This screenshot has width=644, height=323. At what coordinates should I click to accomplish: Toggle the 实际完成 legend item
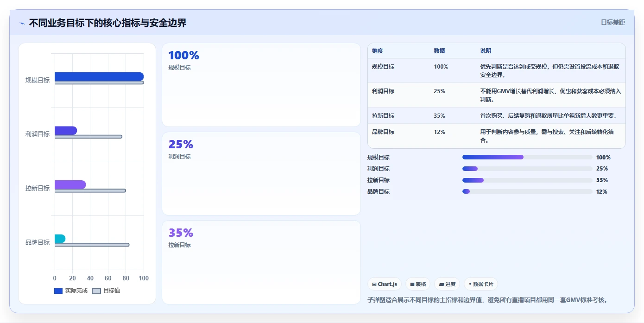coord(71,291)
